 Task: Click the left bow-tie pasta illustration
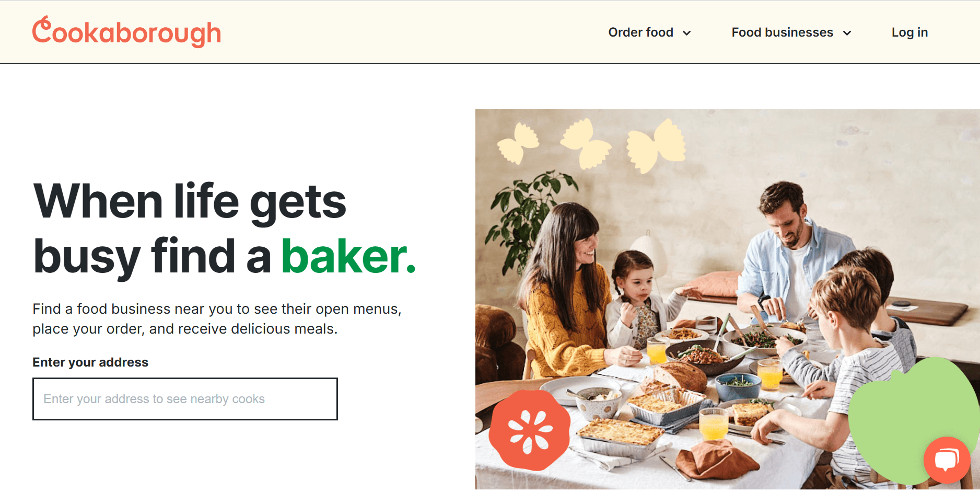(518, 143)
